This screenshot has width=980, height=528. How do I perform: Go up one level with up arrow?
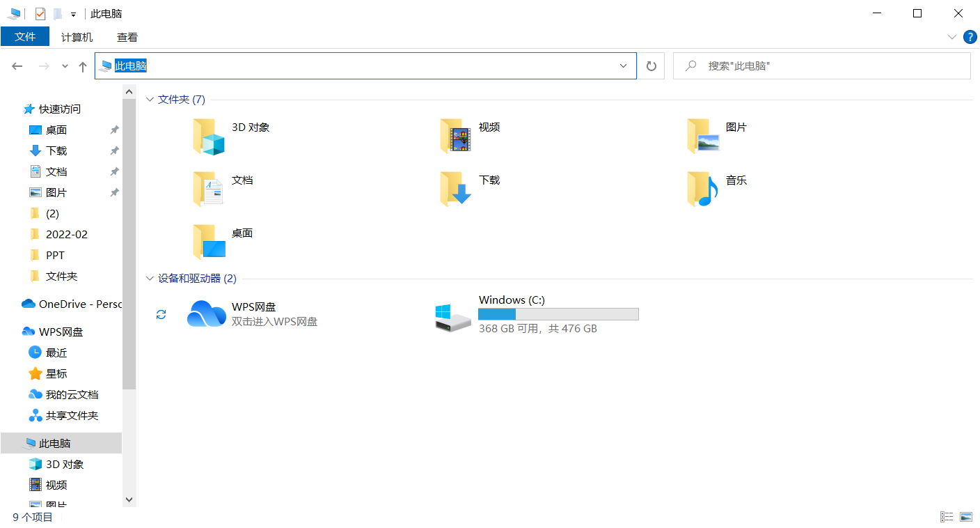click(x=83, y=66)
